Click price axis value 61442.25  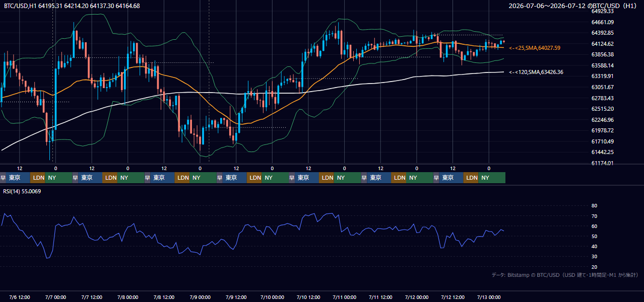tap(603, 152)
